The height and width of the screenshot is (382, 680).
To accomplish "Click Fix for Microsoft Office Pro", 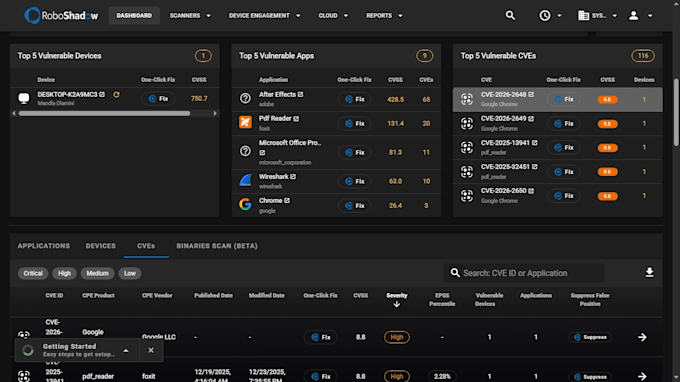I will tap(355, 153).
